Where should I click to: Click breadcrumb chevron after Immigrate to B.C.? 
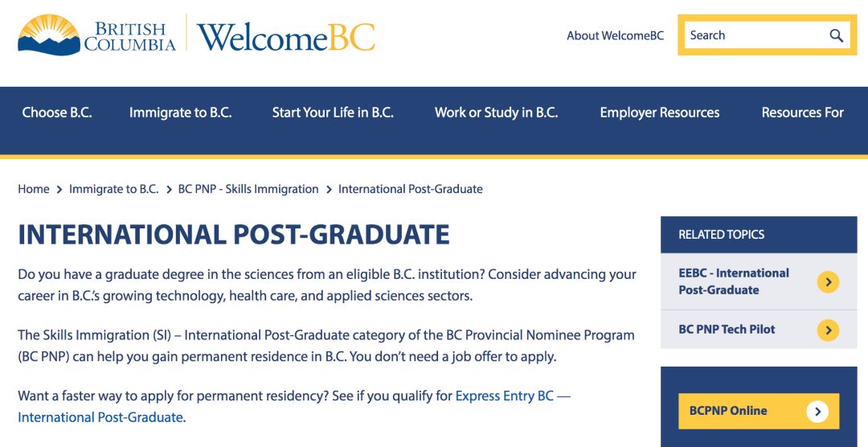point(169,190)
